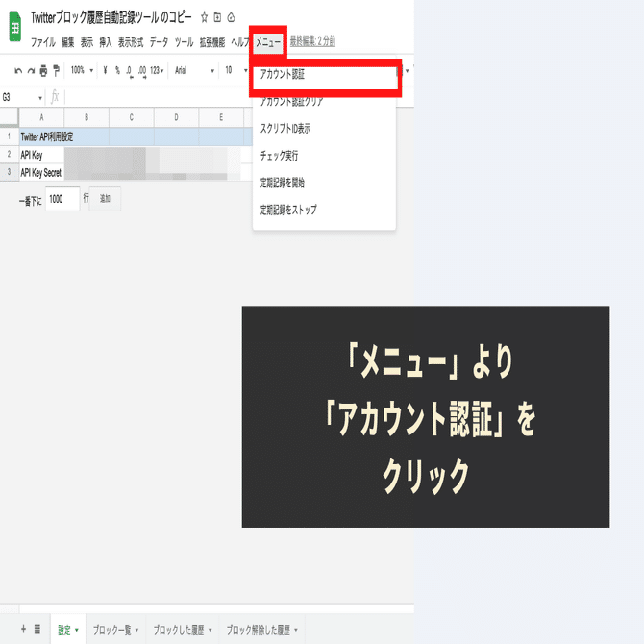Open the custom メニュー menu
Image resolution: width=644 pixels, height=644 pixels.
coord(268,42)
